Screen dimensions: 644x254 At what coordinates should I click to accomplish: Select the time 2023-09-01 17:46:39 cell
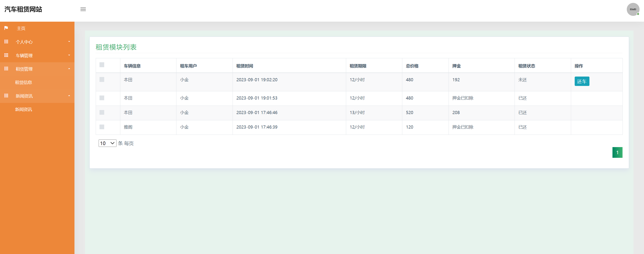pyautogui.click(x=257, y=127)
